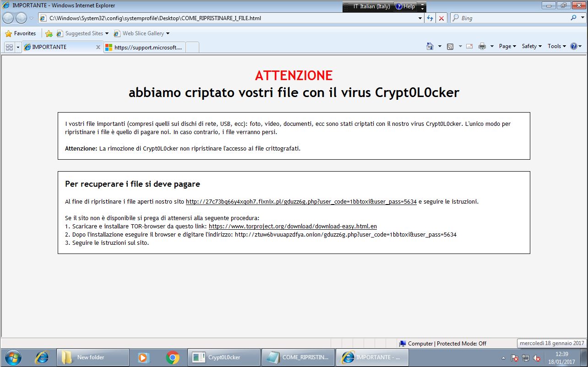Click the 'Per recuperare i file si deve pagare' heading
Screen dimensions: 588x367
132,184
